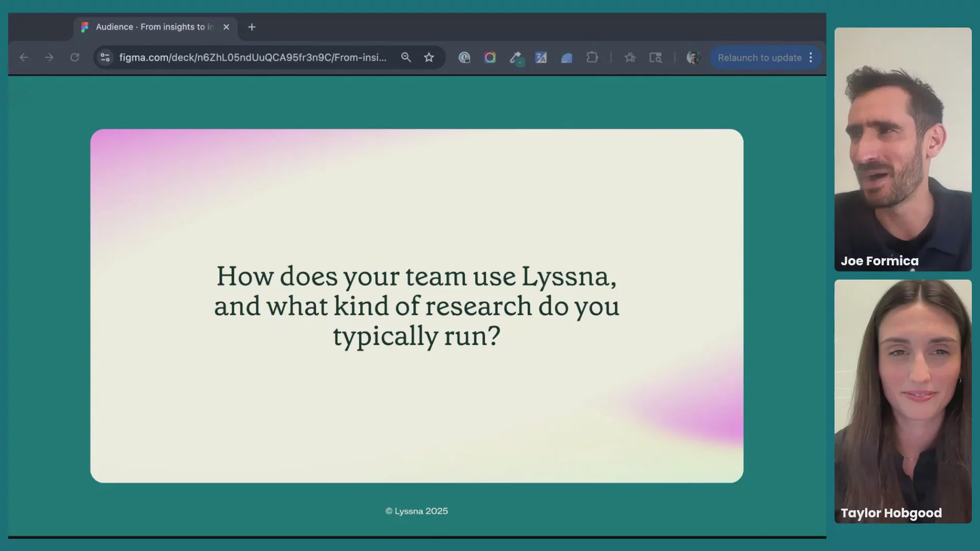Click the blue arch extension icon
This screenshot has width=980, height=551.
point(567,58)
